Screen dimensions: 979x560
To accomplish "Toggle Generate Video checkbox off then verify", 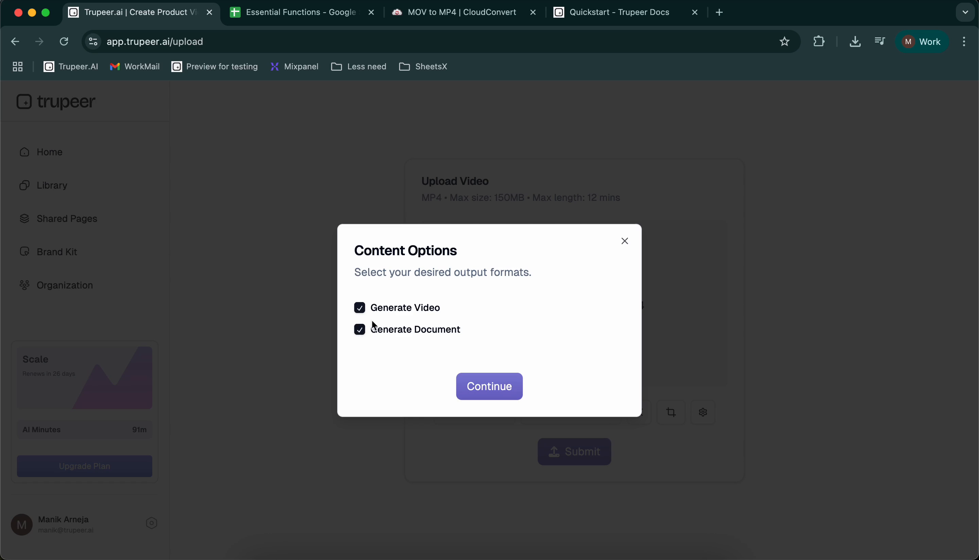I will 360,307.
